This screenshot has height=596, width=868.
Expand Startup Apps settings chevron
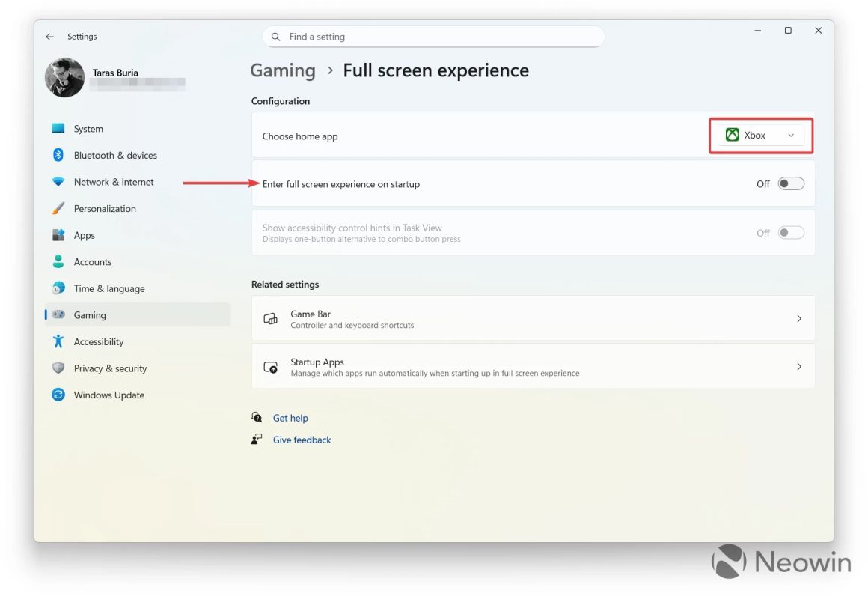798,367
